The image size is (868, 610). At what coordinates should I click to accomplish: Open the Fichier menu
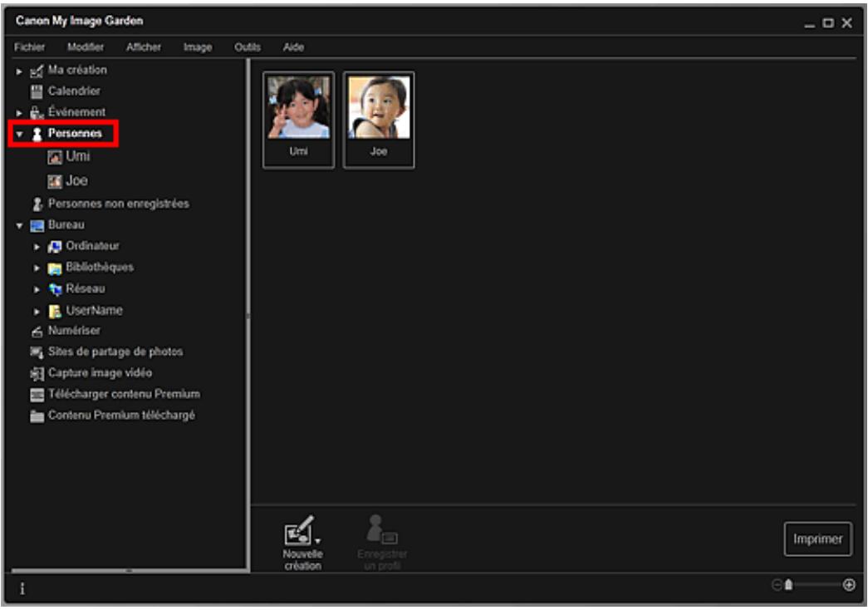tap(29, 47)
